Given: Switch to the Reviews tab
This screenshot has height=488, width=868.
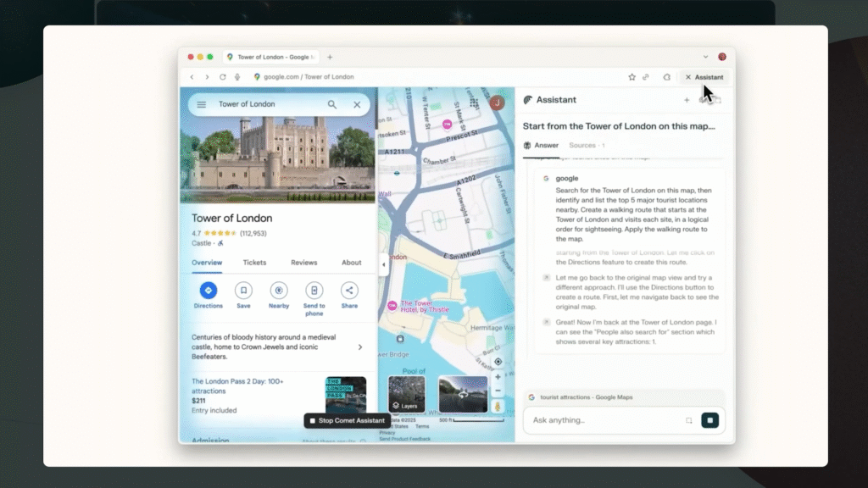Looking at the screenshot, I should (303, 263).
